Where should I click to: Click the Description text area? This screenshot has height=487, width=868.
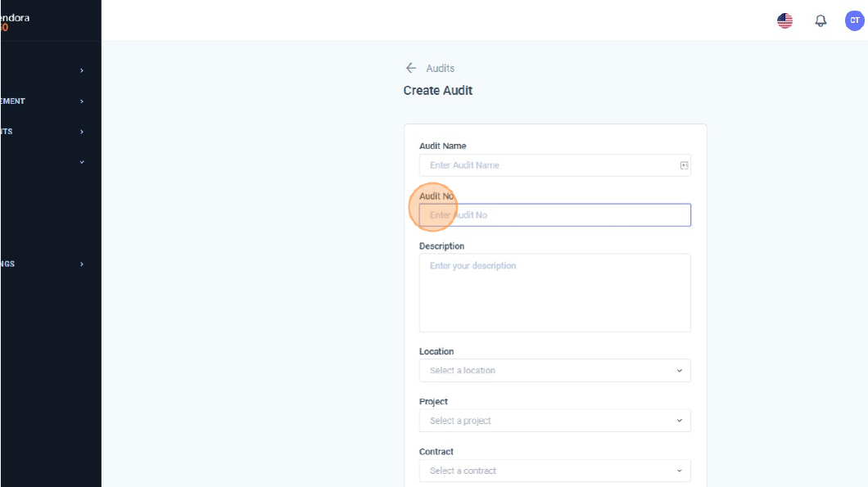pos(554,292)
